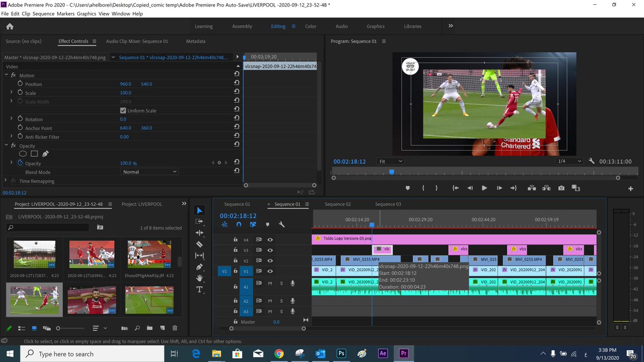Toggle Position animation stopwatch

pyautogui.click(x=20, y=84)
